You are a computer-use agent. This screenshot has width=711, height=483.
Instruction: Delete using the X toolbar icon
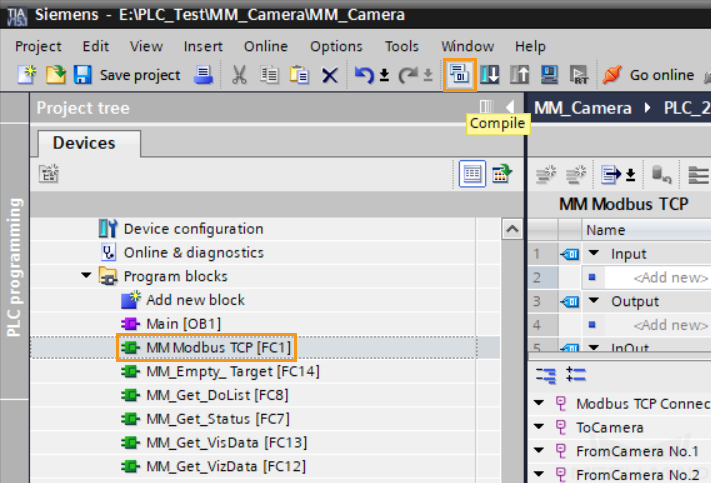point(330,75)
